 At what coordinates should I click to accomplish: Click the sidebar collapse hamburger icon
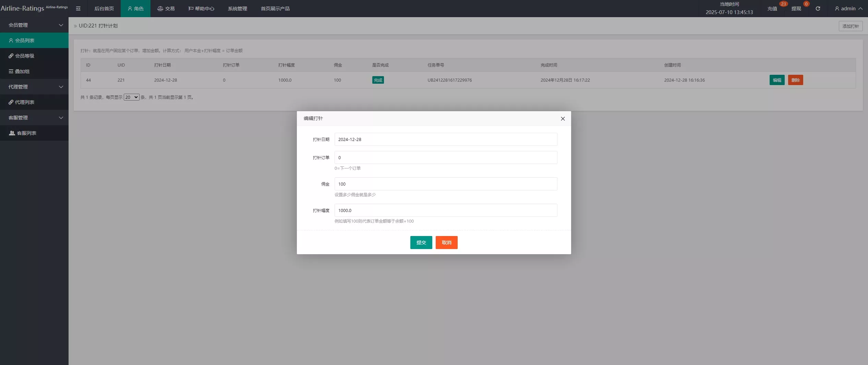[x=78, y=9]
